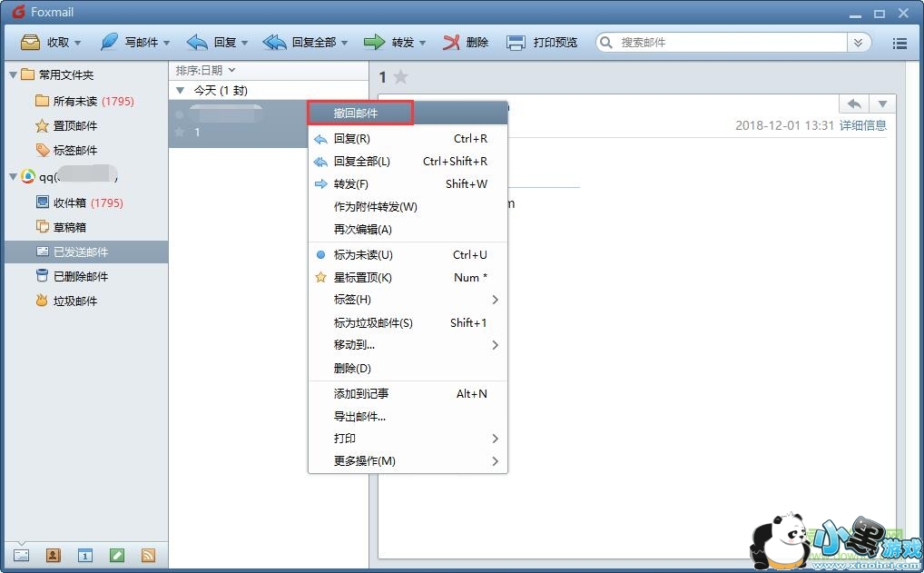Open the 回复 toolbar dropdown arrow

[244, 43]
